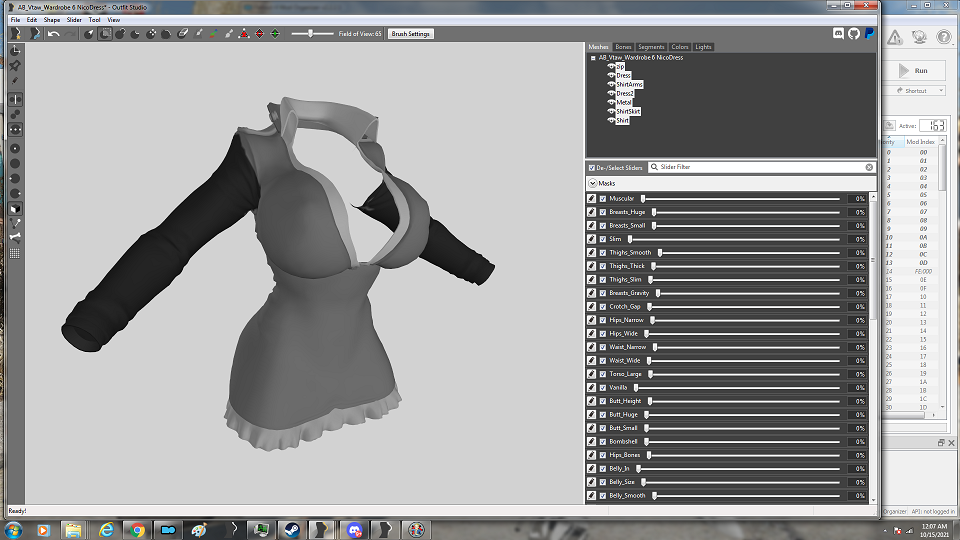
Task: Select the Weight paint brush tool
Action: click(x=198, y=34)
